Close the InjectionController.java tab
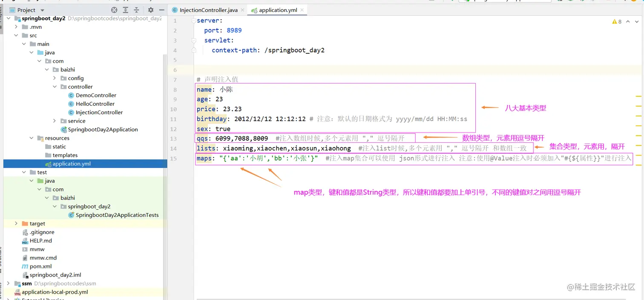This screenshot has height=300, width=644. (x=242, y=10)
